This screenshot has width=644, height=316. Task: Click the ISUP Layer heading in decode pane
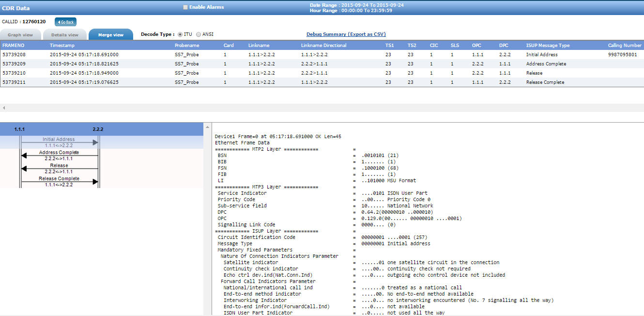[x=266, y=231]
